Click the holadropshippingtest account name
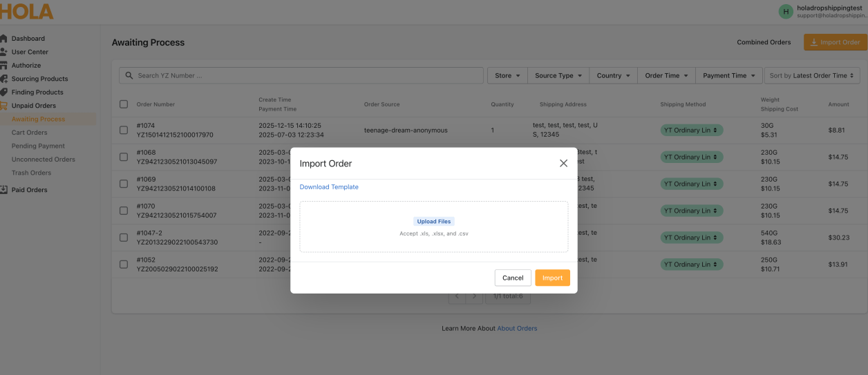The image size is (868, 375). click(829, 8)
